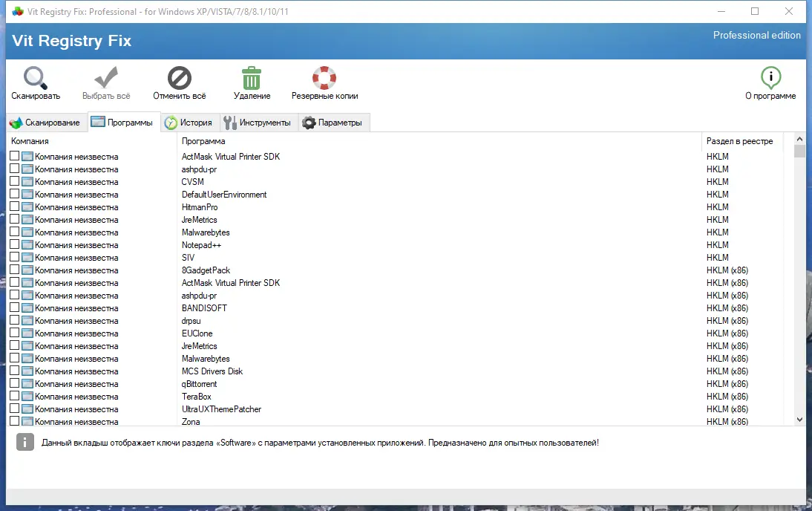Image resolution: width=812 pixels, height=511 pixels.
Task: Click the list scrollbar up arrow
Action: (x=799, y=139)
